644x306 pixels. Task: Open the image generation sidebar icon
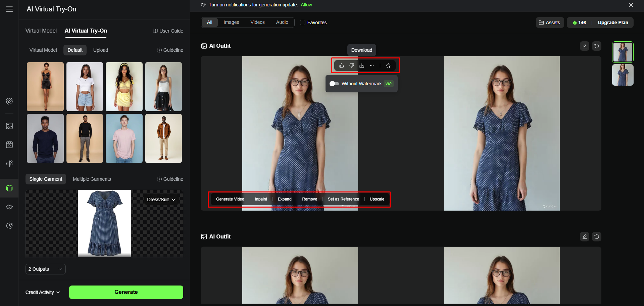pos(9,126)
